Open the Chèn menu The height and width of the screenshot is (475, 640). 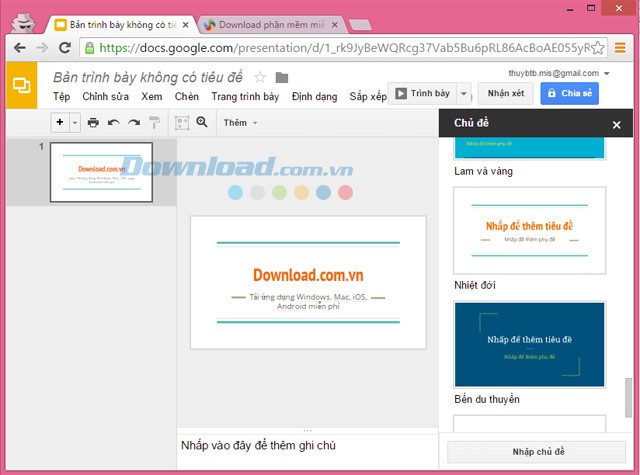pos(187,97)
